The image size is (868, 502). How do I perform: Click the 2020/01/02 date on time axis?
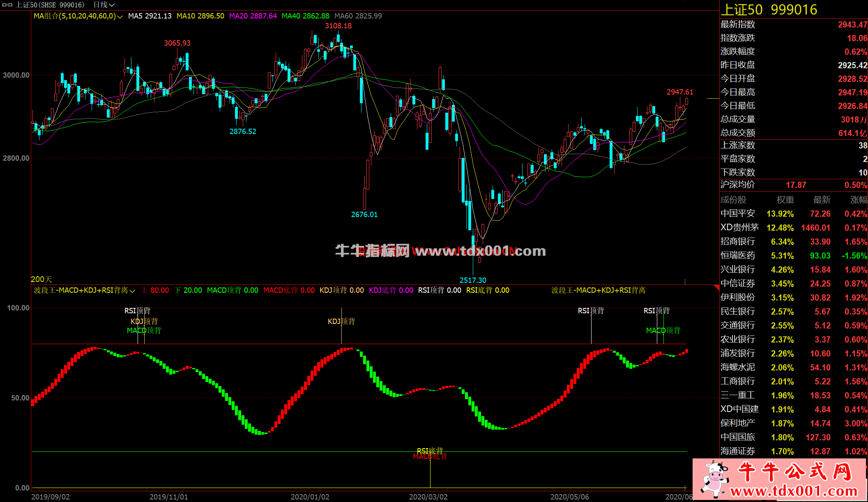tap(310, 497)
